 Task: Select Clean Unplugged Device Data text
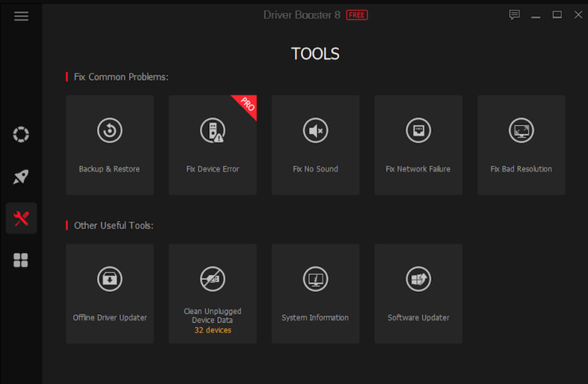coord(213,316)
